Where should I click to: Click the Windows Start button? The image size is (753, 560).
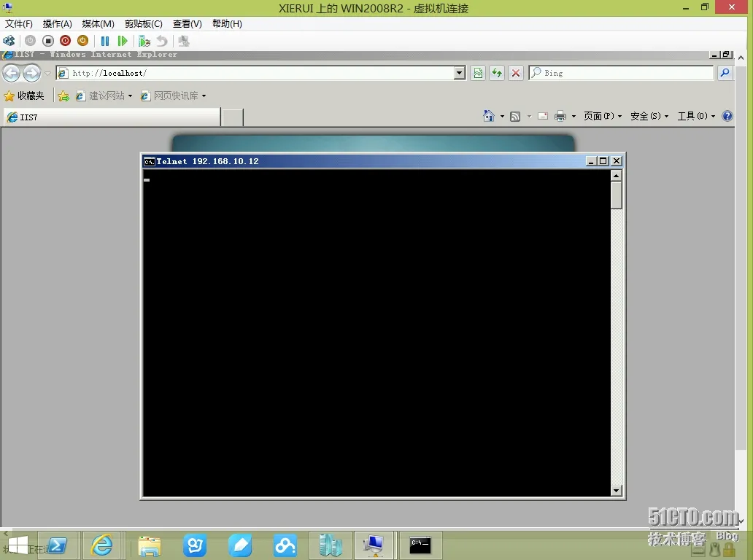click(x=18, y=545)
